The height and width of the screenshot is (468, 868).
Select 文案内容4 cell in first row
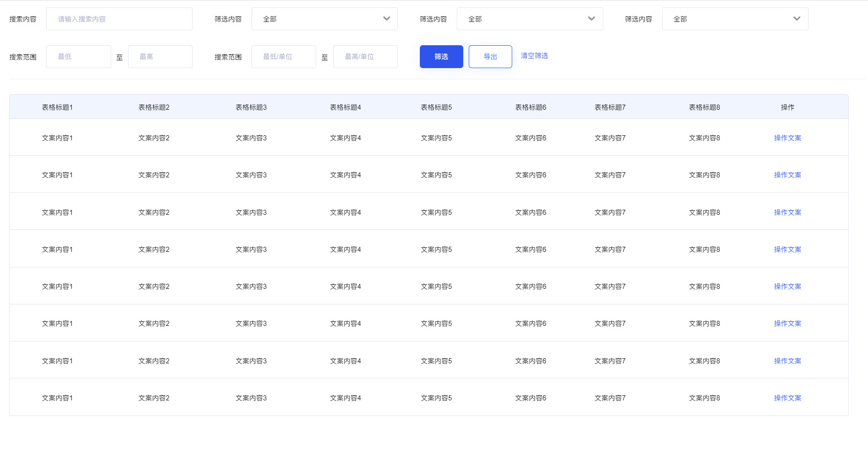pyautogui.click(x=345, y=138)
